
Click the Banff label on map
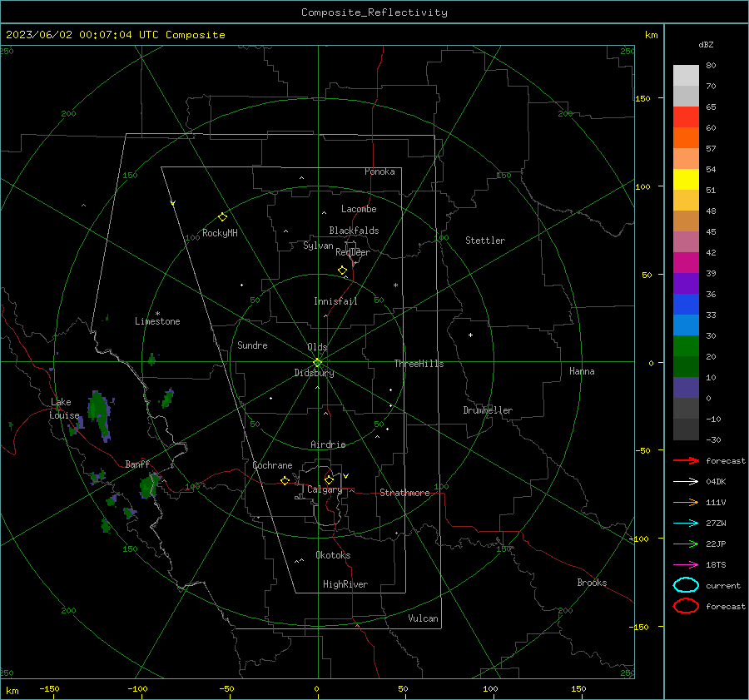tap(137, 464)
